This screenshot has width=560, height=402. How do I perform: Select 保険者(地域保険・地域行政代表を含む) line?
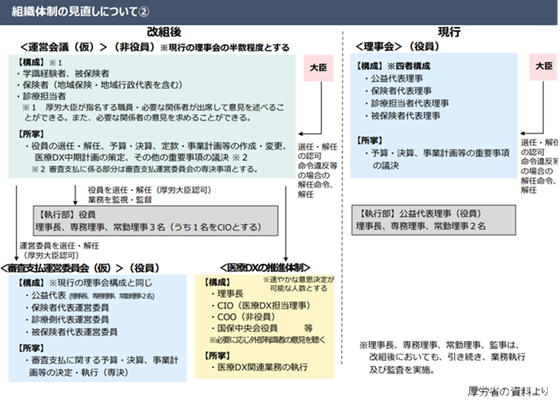point(100,85)
